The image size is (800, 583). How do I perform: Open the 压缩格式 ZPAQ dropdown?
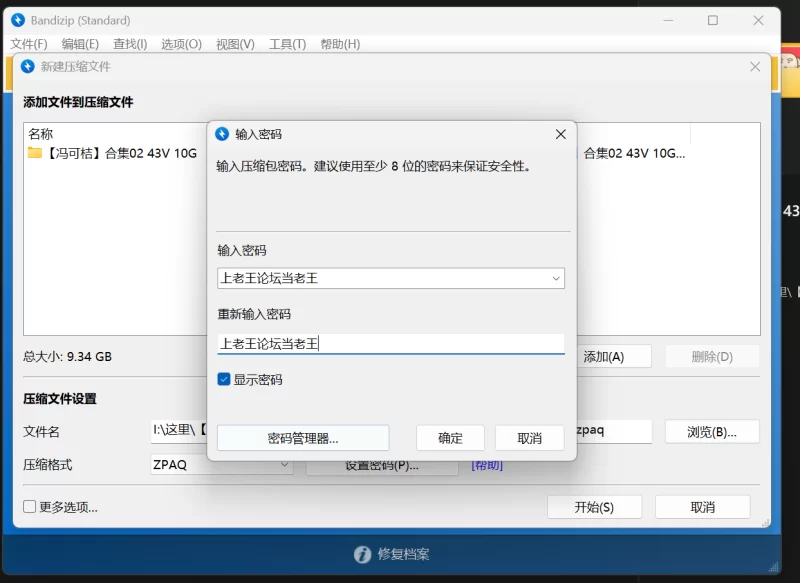(286, 465)
